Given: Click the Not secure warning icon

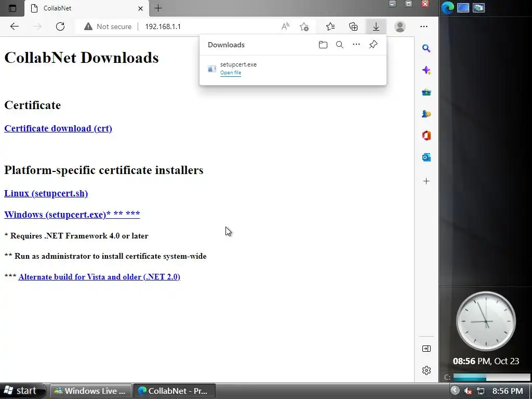Looking at the screenshot, I should (x=88, y=26).
